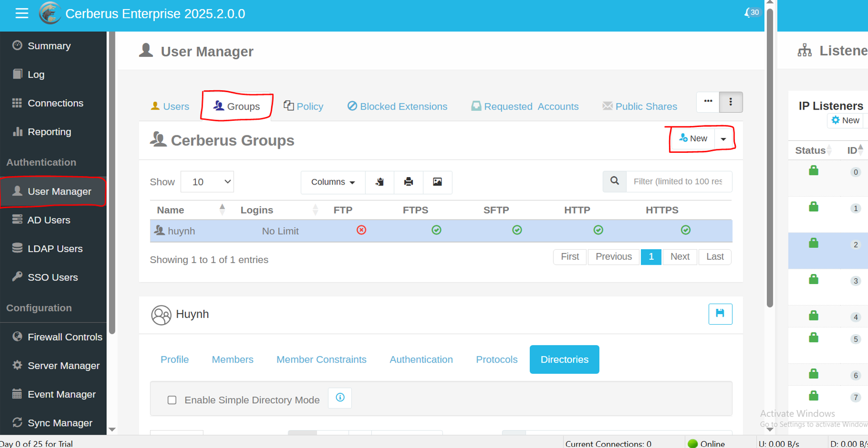Click the search magnifier icon
Screen dimensions: 868x448
pyautogui.click(x=615, y=181)
